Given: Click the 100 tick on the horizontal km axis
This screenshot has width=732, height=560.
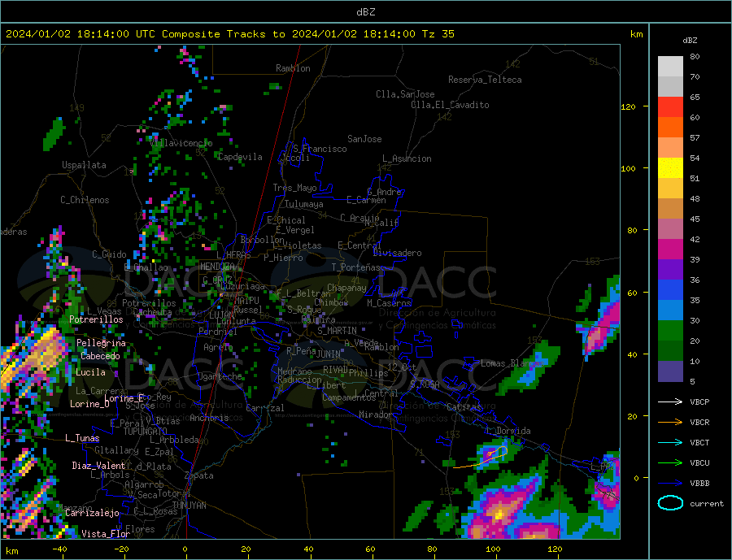Looking at the screenshot, I should tap(493, 549).
